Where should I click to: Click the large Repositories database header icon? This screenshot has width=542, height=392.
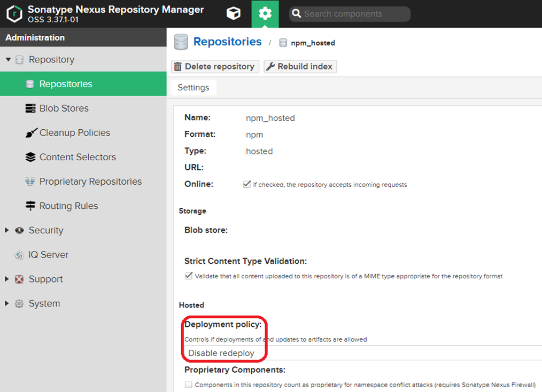click(181, 42)
